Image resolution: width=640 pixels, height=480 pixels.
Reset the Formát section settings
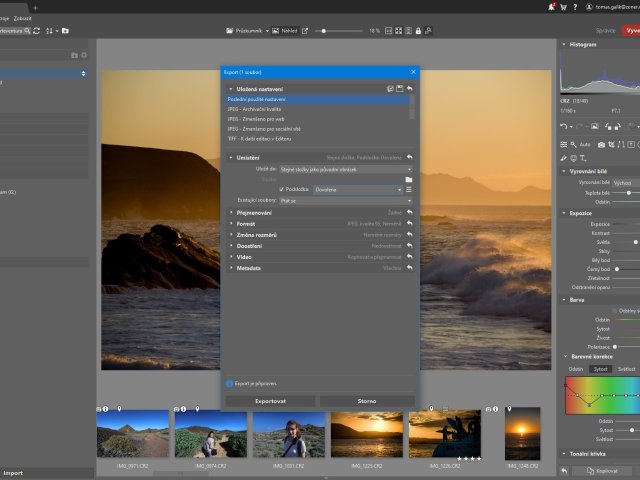[x=409, y=224]
